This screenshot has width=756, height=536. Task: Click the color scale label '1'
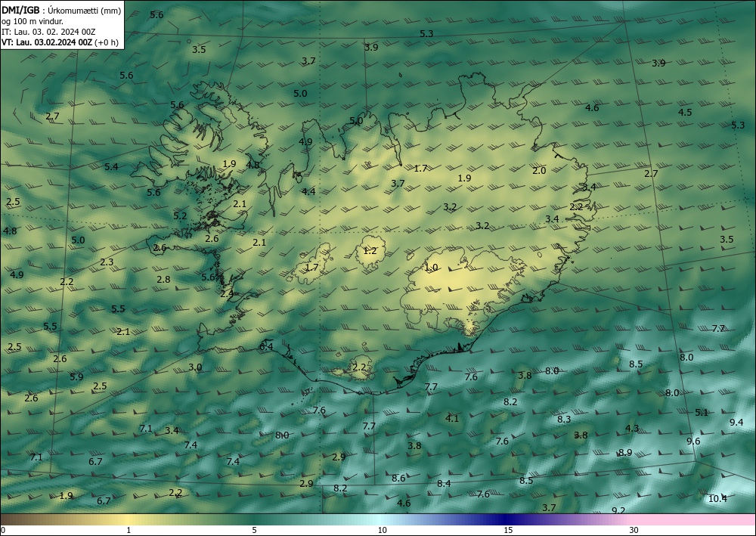pos(129,530)
